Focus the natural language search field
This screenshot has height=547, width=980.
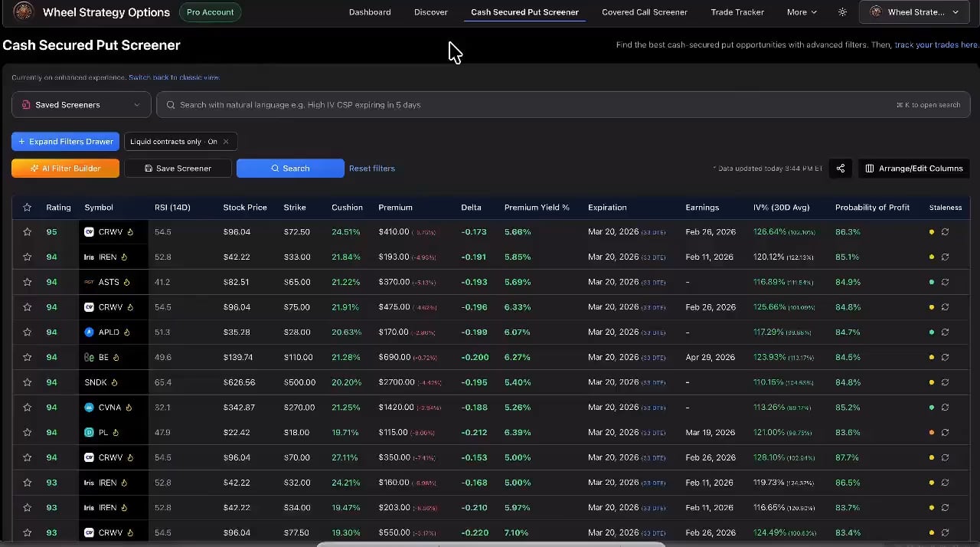coord(563,105)
